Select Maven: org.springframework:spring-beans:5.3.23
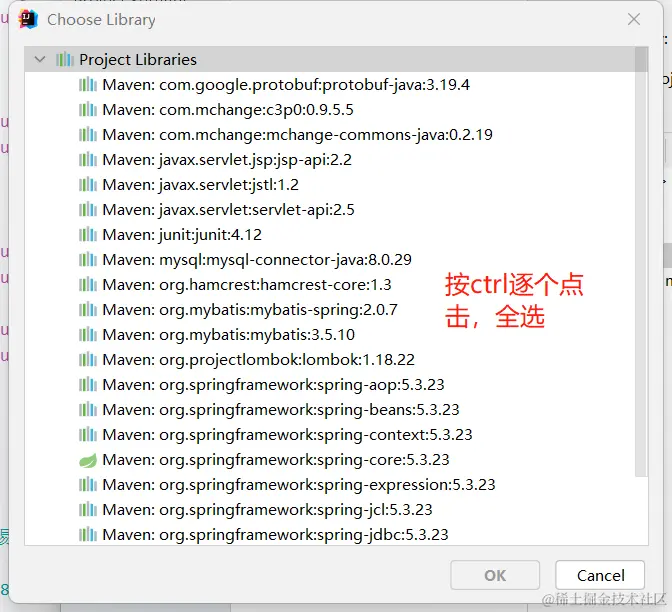Screen dimensions: 672x612 point(281,410)
